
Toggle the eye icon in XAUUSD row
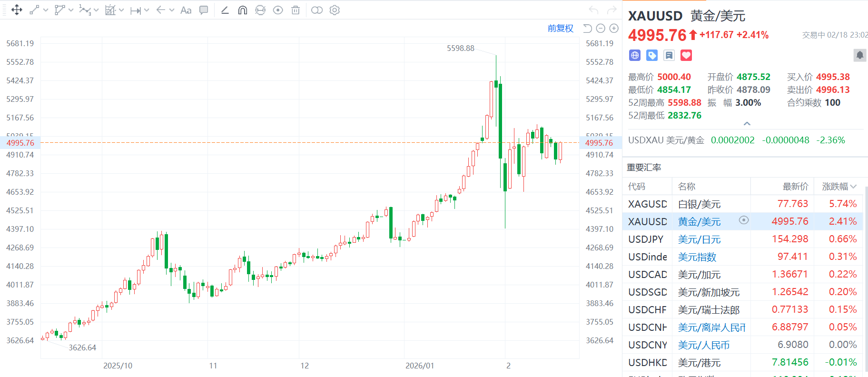coord(744,220)
